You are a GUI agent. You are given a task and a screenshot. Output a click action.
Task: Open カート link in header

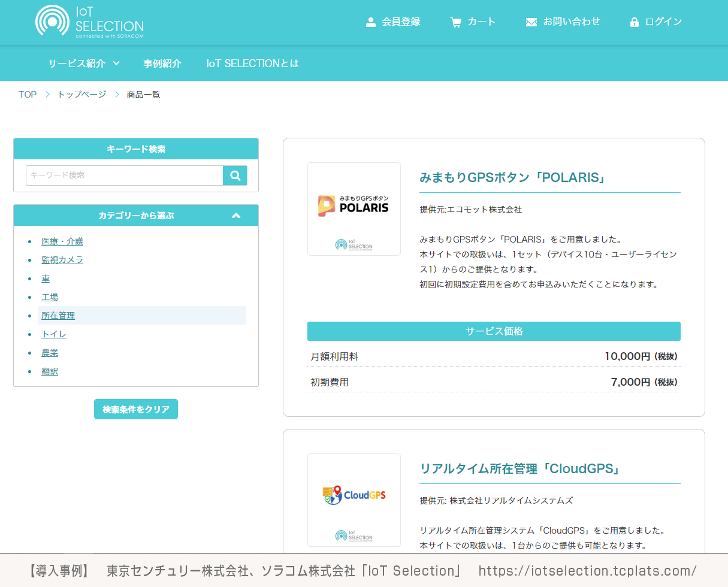482,22
